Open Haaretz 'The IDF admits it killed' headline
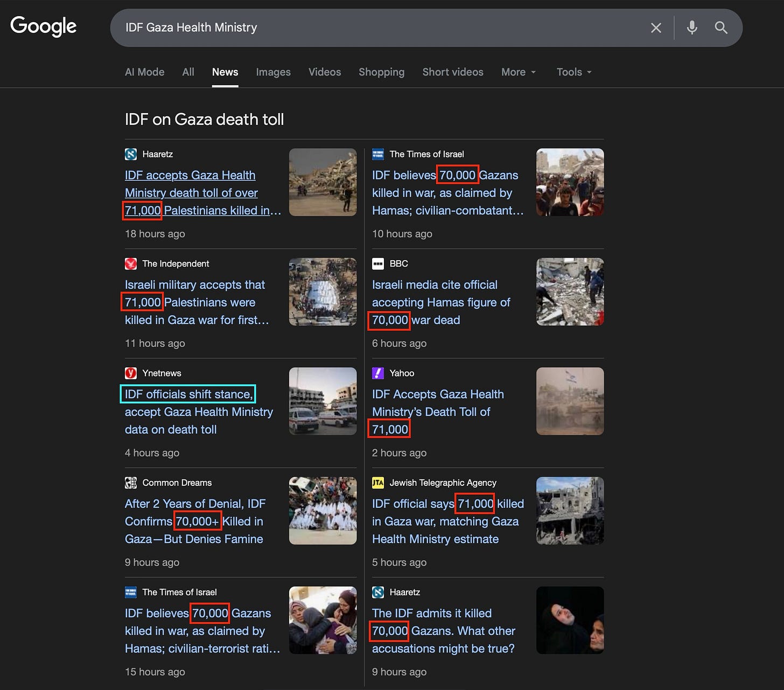 tap(444, 631)
